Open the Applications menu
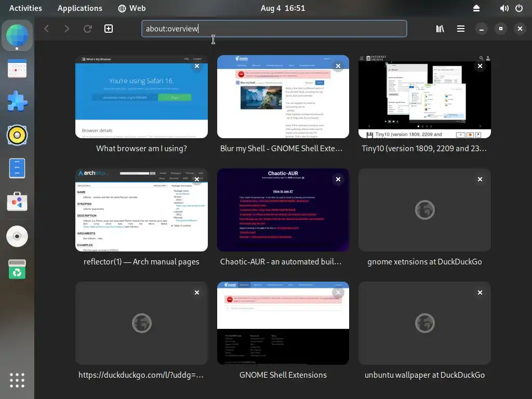Image resolution: width=532 pixels, height=399 pixels. 79,8
